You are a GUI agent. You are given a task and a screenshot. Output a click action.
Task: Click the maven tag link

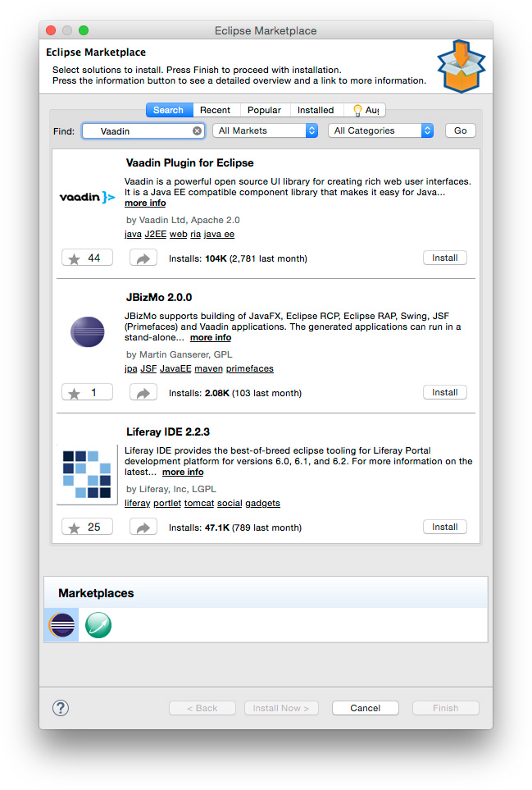tap(209, 369)
